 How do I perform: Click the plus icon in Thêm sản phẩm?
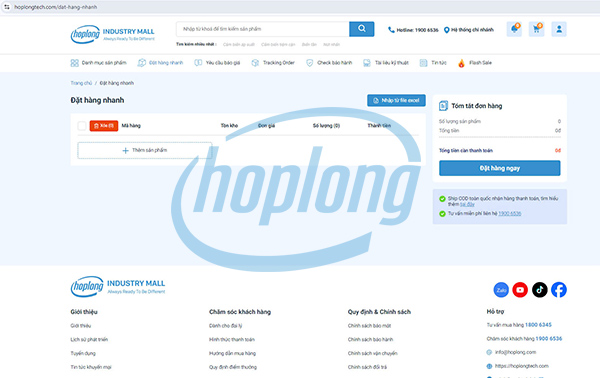pyautogui.click(x=125, y=150)
